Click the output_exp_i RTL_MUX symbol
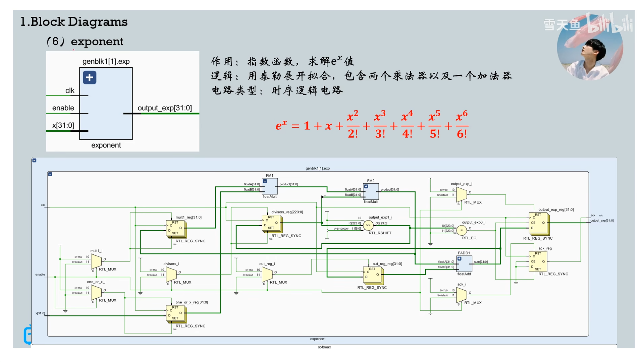The width and height of the screenshot is (644, 362). coord(462,194)
